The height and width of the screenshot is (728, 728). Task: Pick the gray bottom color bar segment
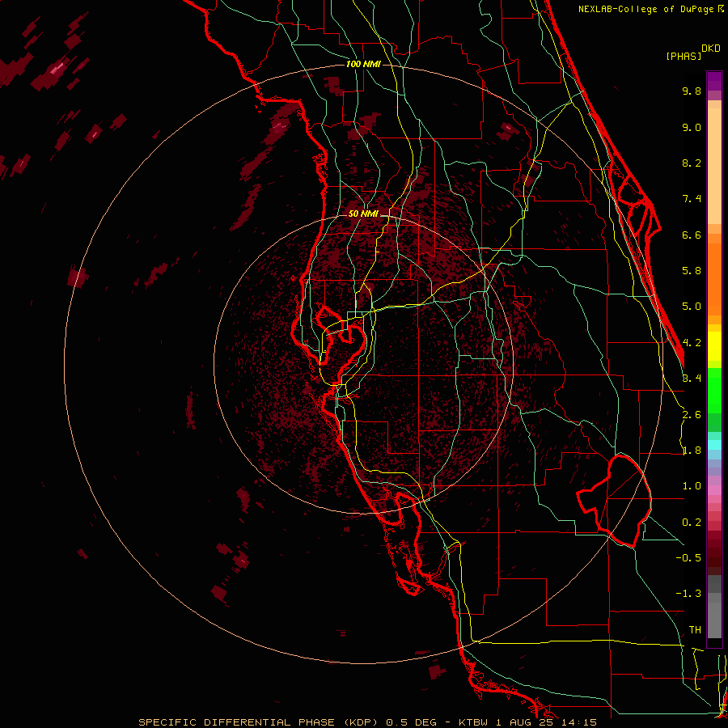point(714,620)
